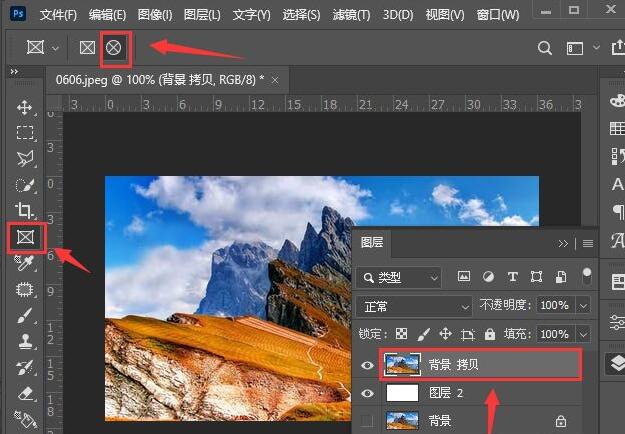Lock transparent pixels checkerboard icon
The width and height of the screenshot is (625, 434).
point(401,334)
